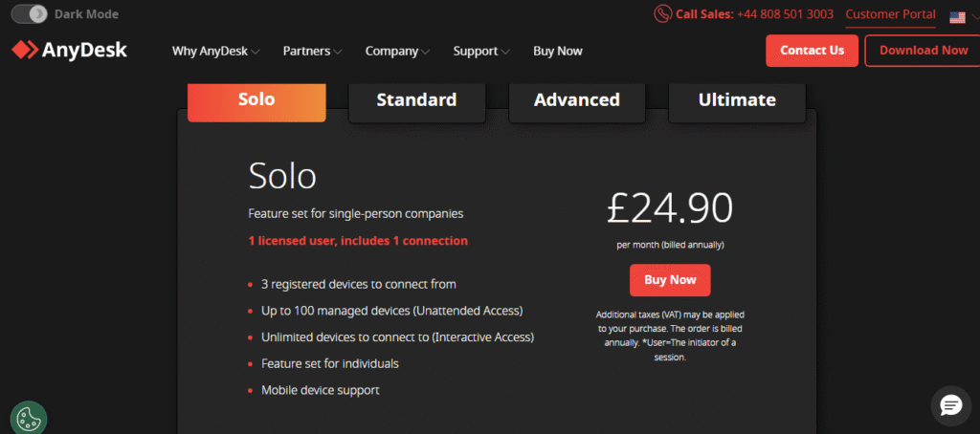Toggle the Dark Mode switch
This screenshot has width=980, height=434.
point(35,14)
